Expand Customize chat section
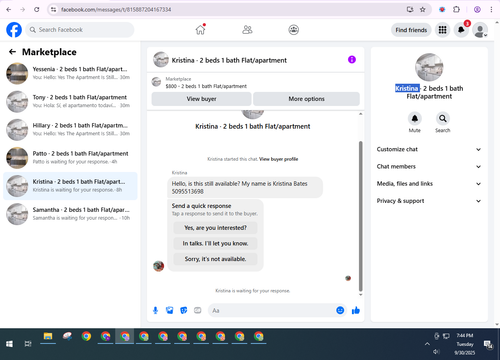The height and width of the screenshot is (360, 500). [429, 149]
